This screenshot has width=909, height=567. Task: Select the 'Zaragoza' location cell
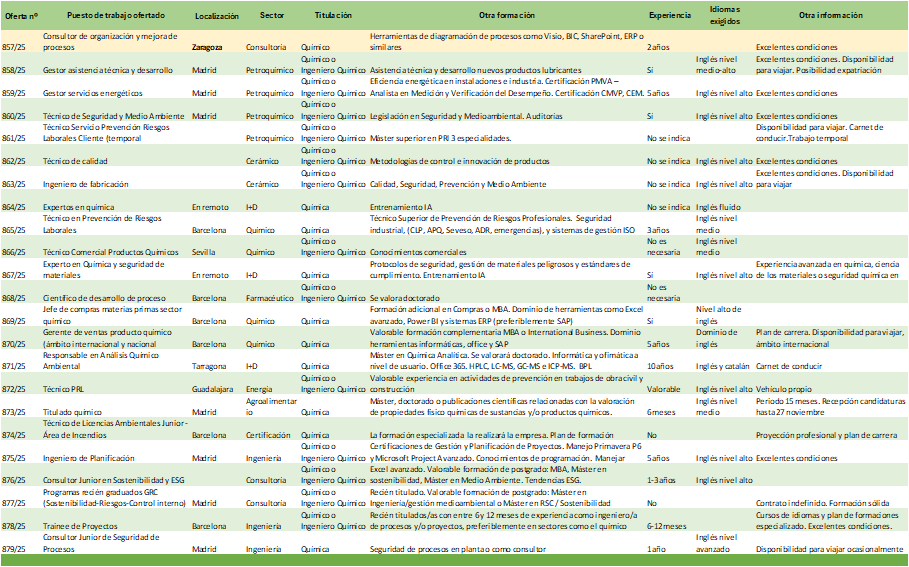[x=207, y=47]
